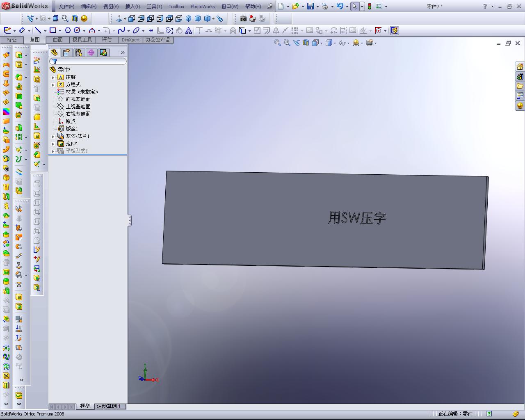Select 原点 in the feature tree
This screenshot has height=420, width=525.
tap(71, 121)
